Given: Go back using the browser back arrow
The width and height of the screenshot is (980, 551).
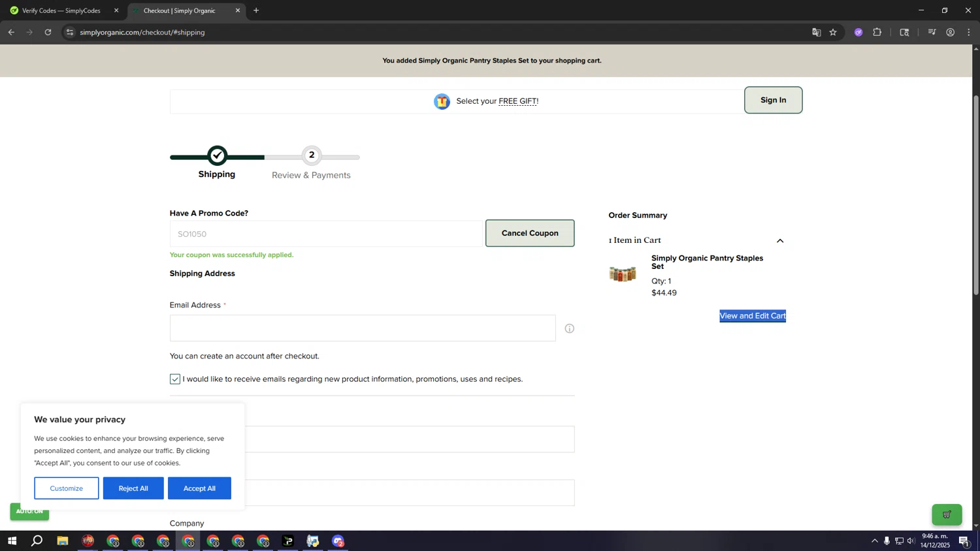Looking at the screenshot, I should (x=11, y=32).
